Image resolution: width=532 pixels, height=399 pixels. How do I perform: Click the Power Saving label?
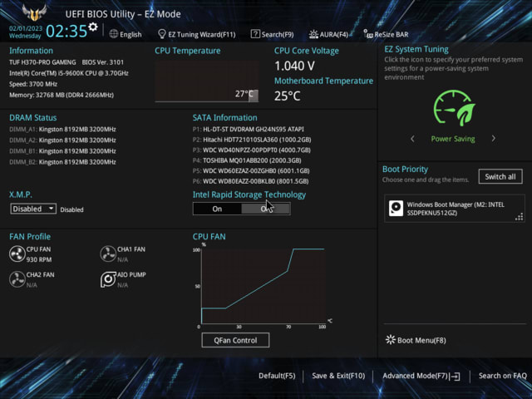point(453,139)
